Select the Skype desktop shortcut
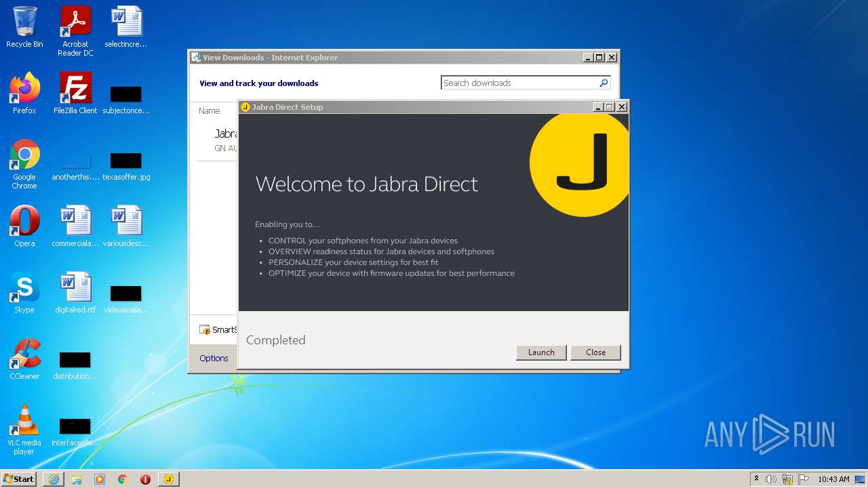 [24, 293]
